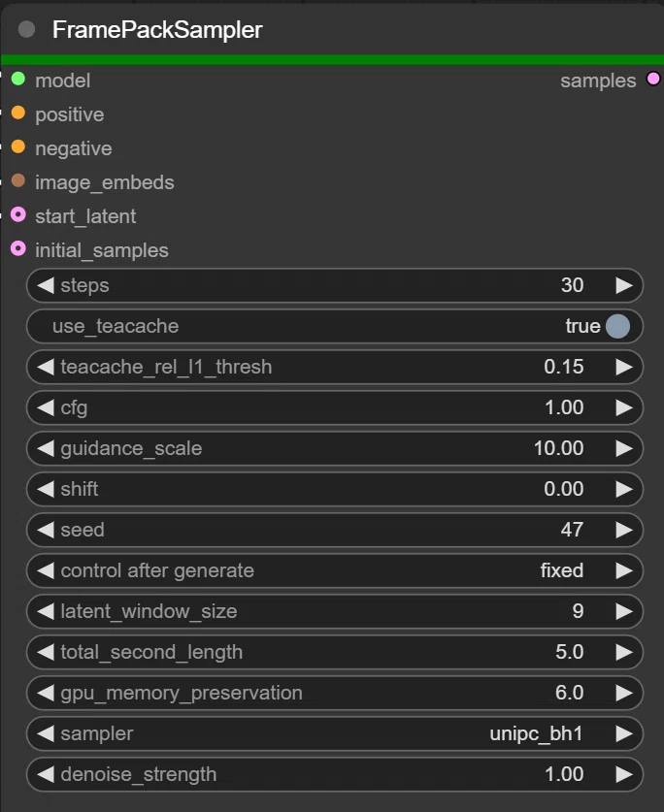Screen dimensions: 664x812
Task: Click the orange negative input socket
Action: click(18, 146)
